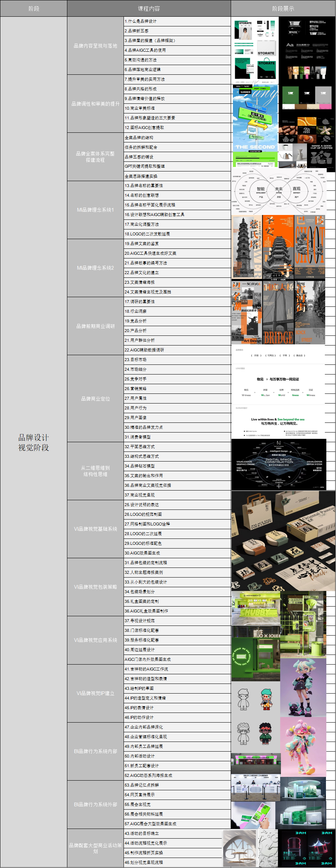The image size is (336, 868).
Task: Click the 阶段 column header
Action: click(x=33, y=9)
